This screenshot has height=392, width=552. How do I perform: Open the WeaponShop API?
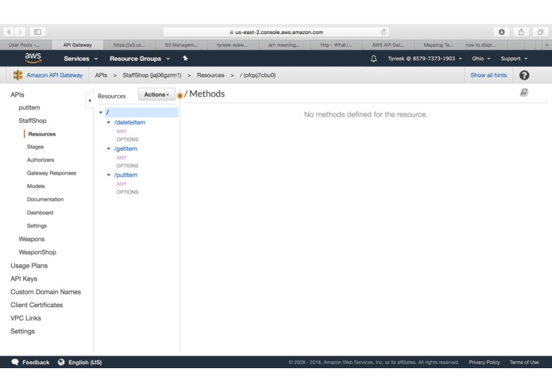point(37,252)
